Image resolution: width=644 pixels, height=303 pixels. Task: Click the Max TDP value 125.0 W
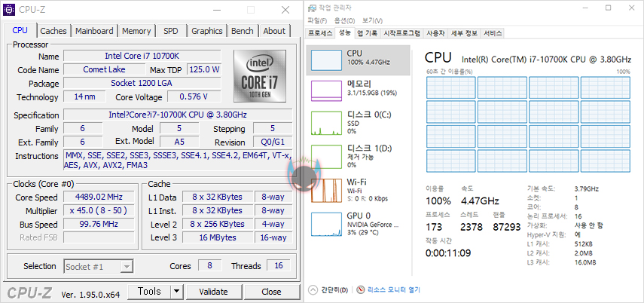click(204, 69)
